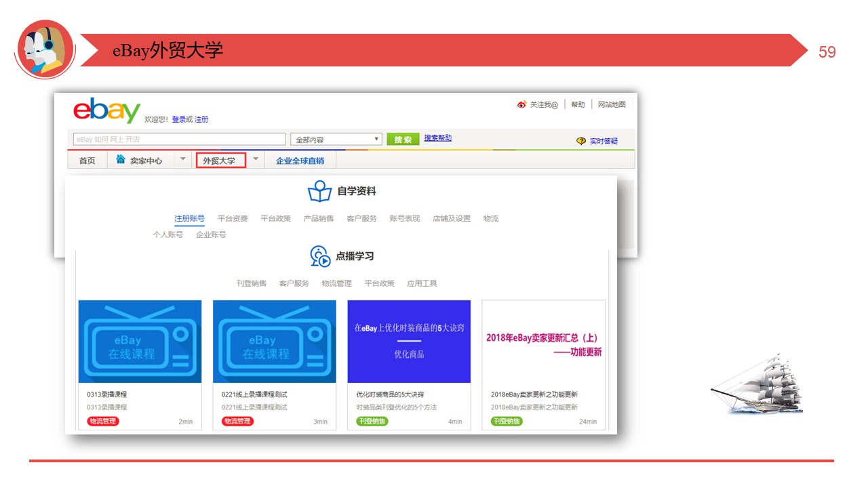Click the 2018eBay卖家更新之功能更新 title text
The height and width of the screenshot is (488, 868).
(x=534, y=394)
